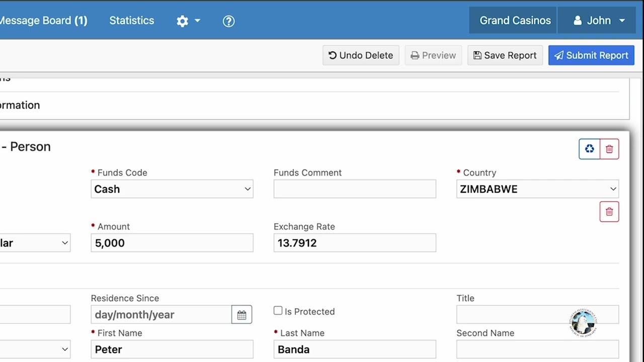Viewport: 644px width, 362px height.
Task: Open the Funds Code dropdown
Action: tap(172, 189)
